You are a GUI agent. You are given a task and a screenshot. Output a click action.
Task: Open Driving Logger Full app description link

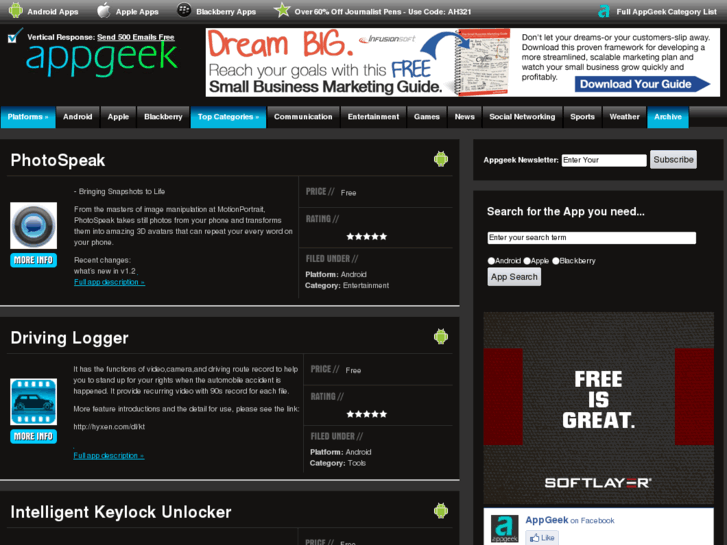109,455
